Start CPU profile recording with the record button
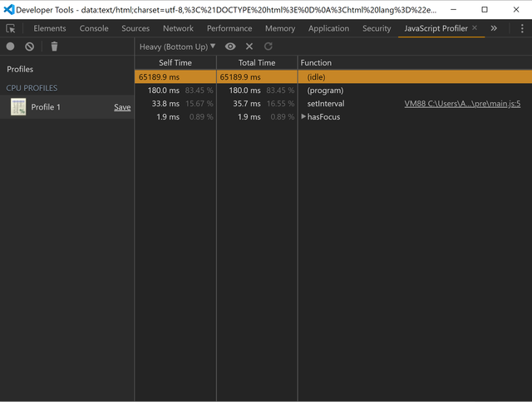The image size is (532, 402). click(x=10, y=47)
